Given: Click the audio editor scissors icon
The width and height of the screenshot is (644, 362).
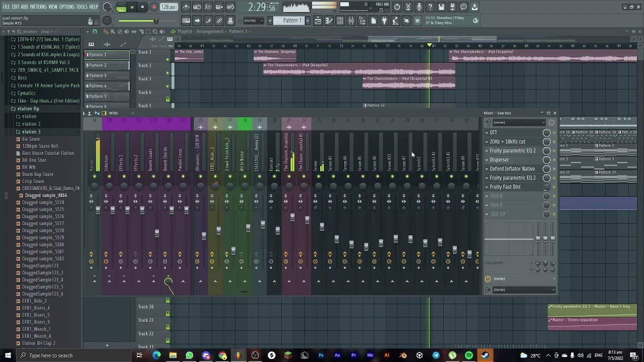Looking at the screenshot, I should point(408,7).
